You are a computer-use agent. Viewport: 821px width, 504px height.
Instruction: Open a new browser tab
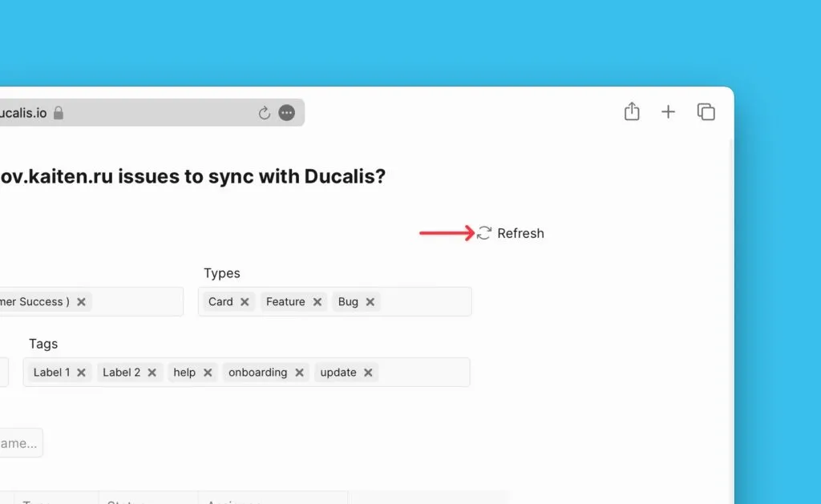668,112
